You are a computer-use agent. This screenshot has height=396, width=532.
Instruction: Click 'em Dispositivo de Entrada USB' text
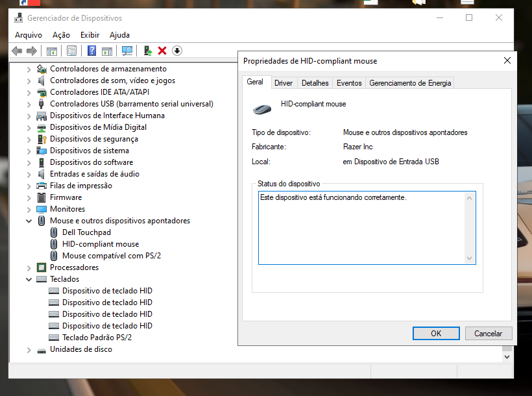coord(391,162)
